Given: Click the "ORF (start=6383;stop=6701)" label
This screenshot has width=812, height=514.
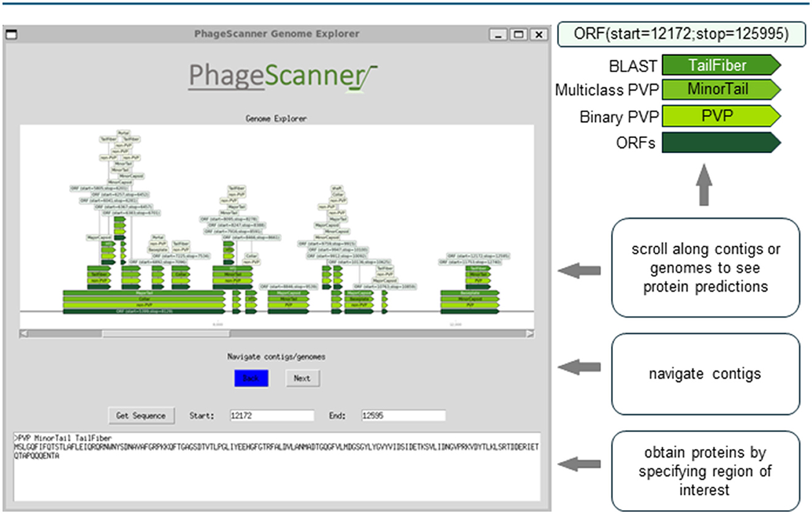Looking at the screenshot, I should (131, 213).
